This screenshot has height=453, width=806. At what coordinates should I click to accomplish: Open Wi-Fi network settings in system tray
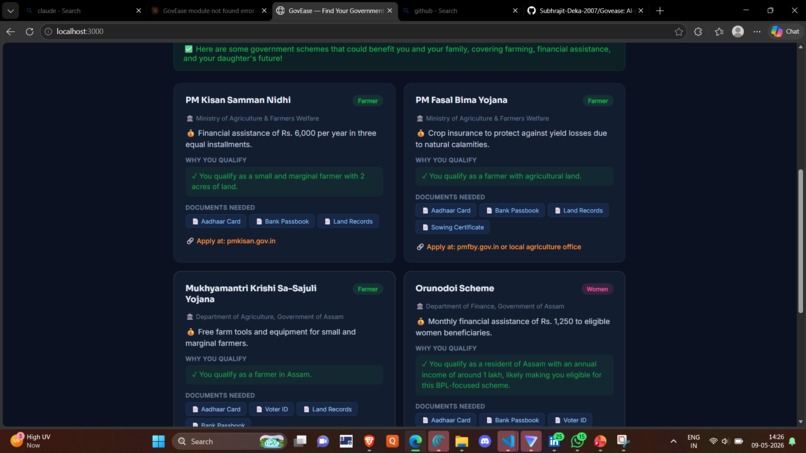tap(713, 441)
